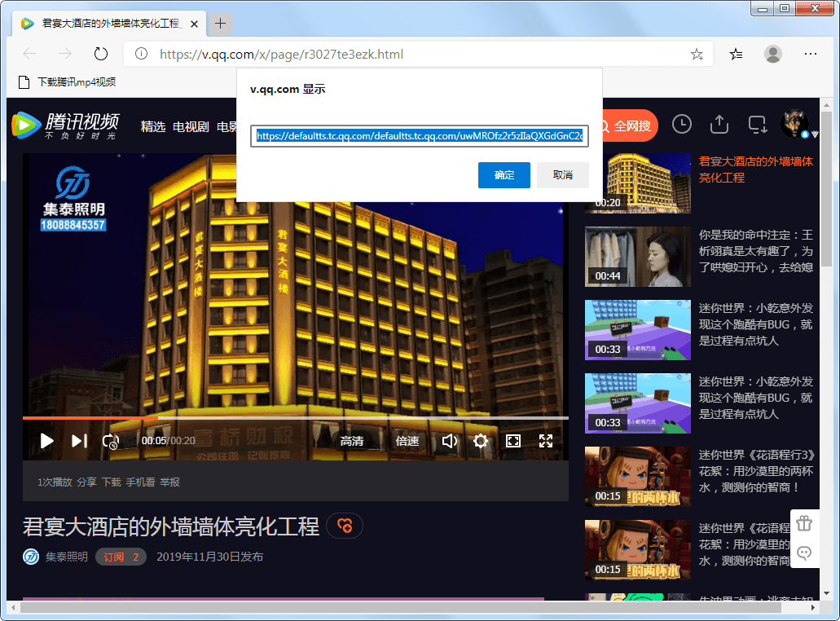
Task: Click the 下载 download link below video
Action: pyautogui.click(x=112, y=482)
